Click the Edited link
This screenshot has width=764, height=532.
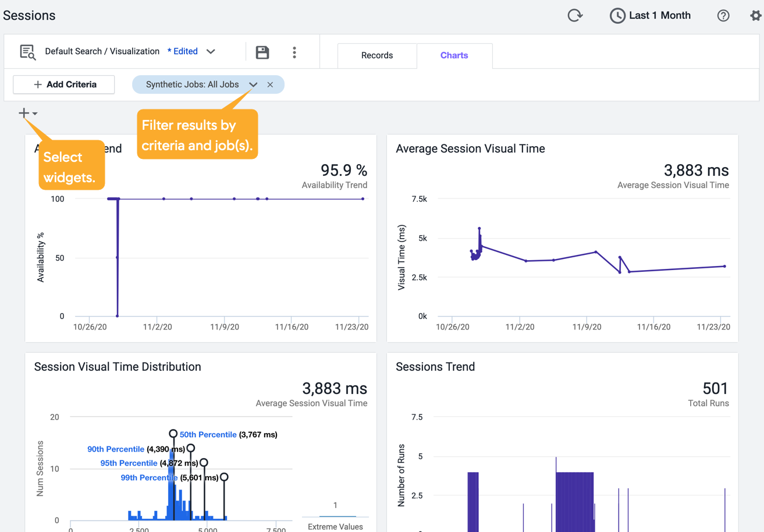pyautogui.click(x=183, y=51)
